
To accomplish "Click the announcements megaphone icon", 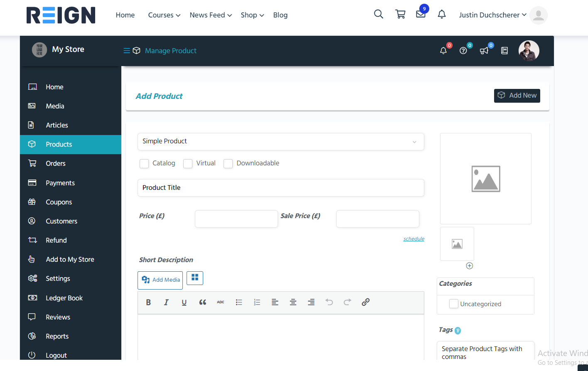I will [x=484, y=50].
